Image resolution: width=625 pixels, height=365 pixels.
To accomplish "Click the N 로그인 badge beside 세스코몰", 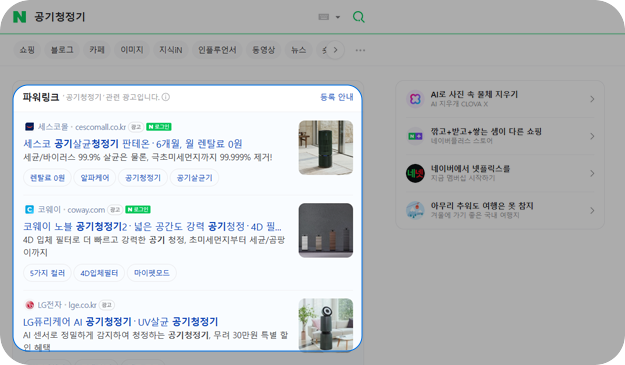I will point(159,127).
